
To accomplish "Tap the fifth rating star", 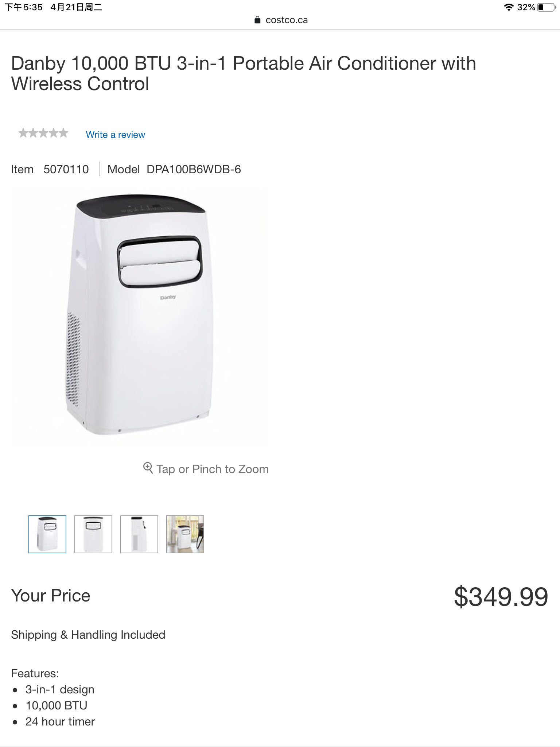I will point(63,133).
